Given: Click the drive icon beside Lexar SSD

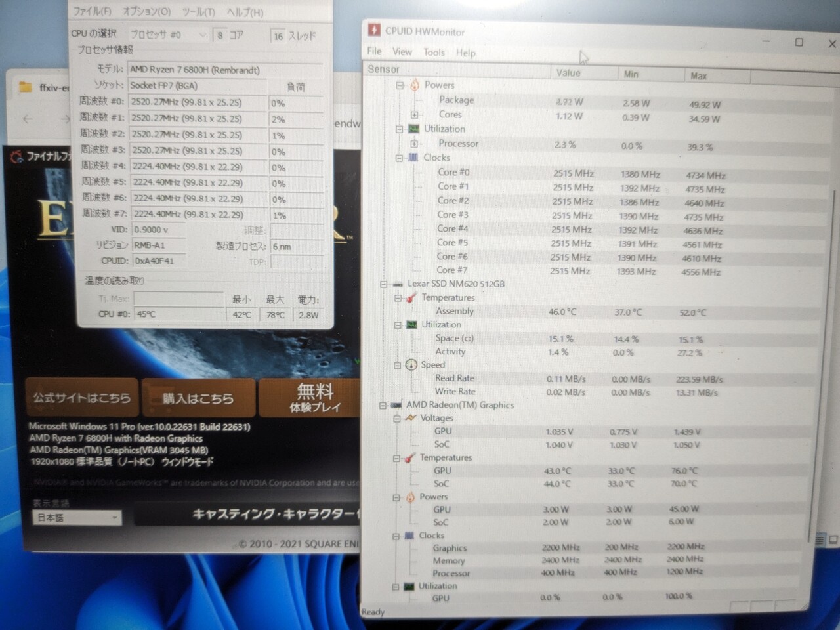Looking at the screenshot, I should tap(397, 284).
